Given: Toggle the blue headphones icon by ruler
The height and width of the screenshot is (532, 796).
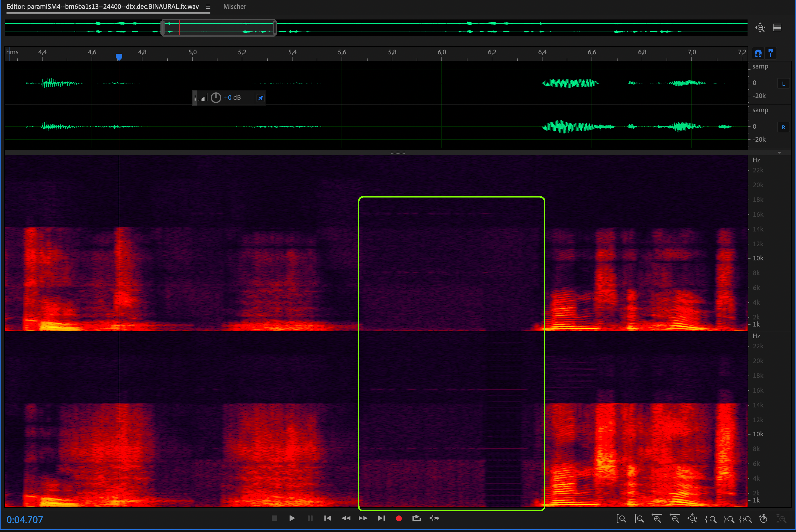Looking at the screenshot, I should pos(758,53).
